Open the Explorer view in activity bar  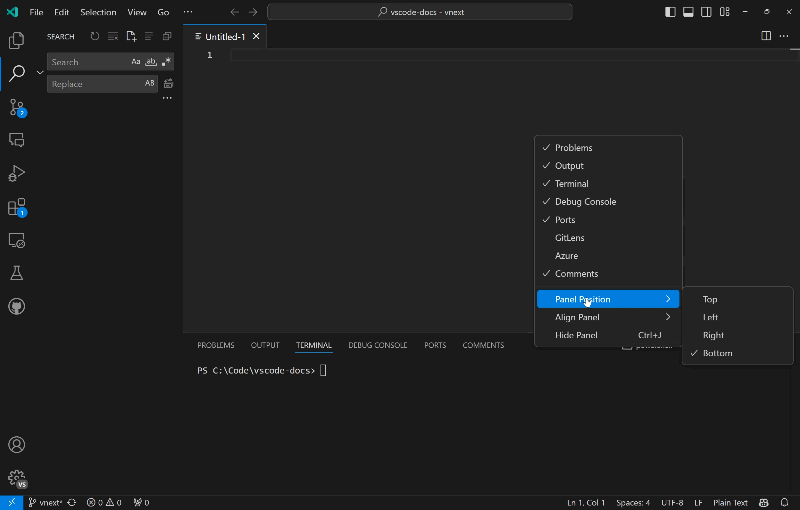16,41
